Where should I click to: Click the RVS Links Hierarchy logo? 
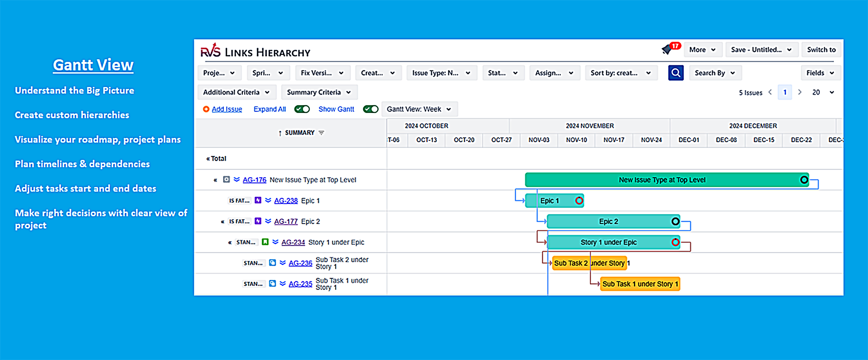coord(255,51)
